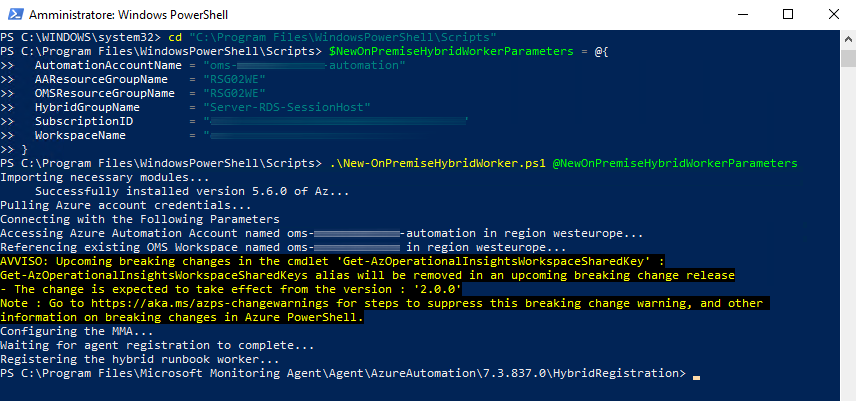This screenshot has width=856, height=401.
Task: Close the Windows PowerShell window
Action: click(x=834, y=15)
